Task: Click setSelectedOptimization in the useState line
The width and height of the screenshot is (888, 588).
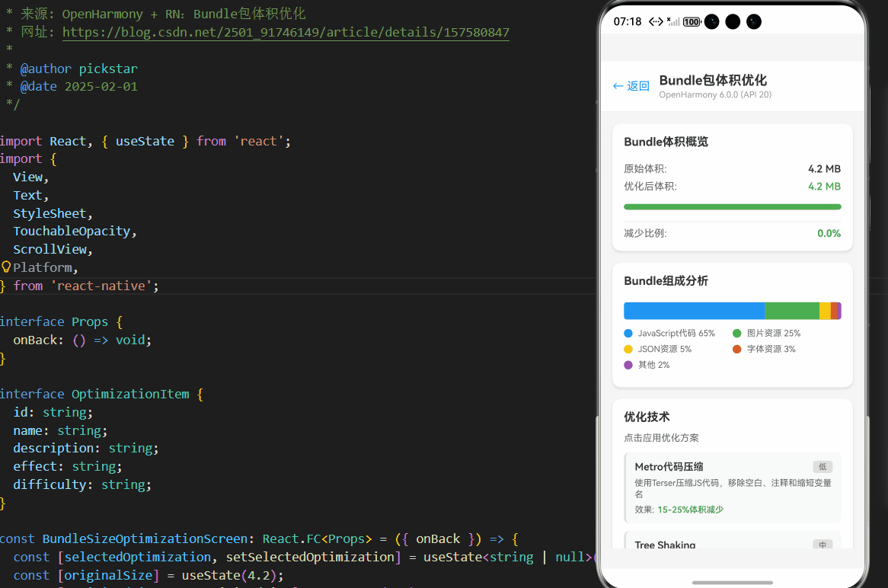Action: click(x=311, y=558)
